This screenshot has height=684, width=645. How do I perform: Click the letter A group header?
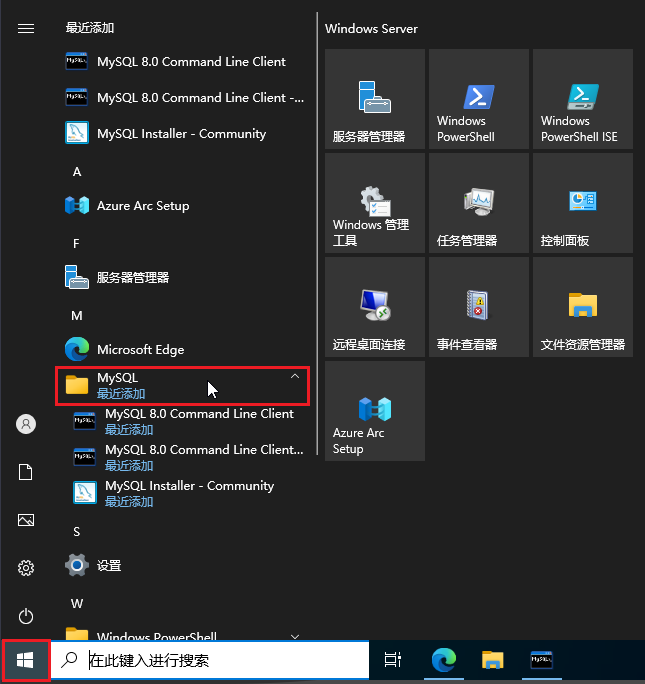(x=77, y=172)
